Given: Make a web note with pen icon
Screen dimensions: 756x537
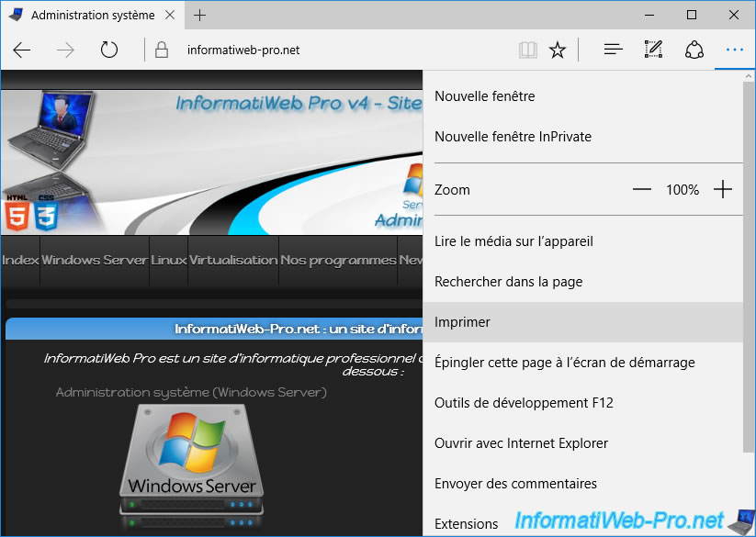Looking at the screenshot, I should click(653, 50).
